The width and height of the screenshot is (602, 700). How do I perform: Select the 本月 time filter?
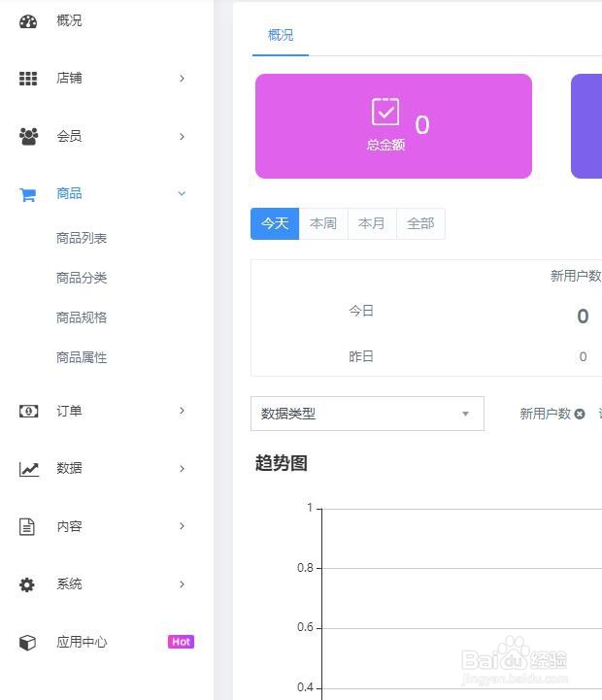(x=372, y=223)
